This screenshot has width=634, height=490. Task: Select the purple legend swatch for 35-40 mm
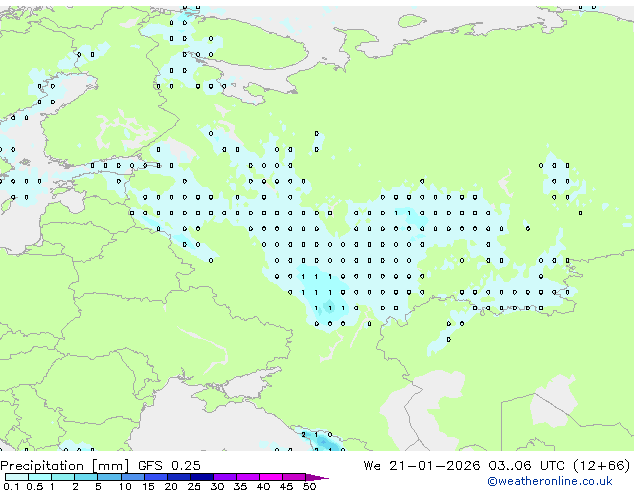click(247, 477)
